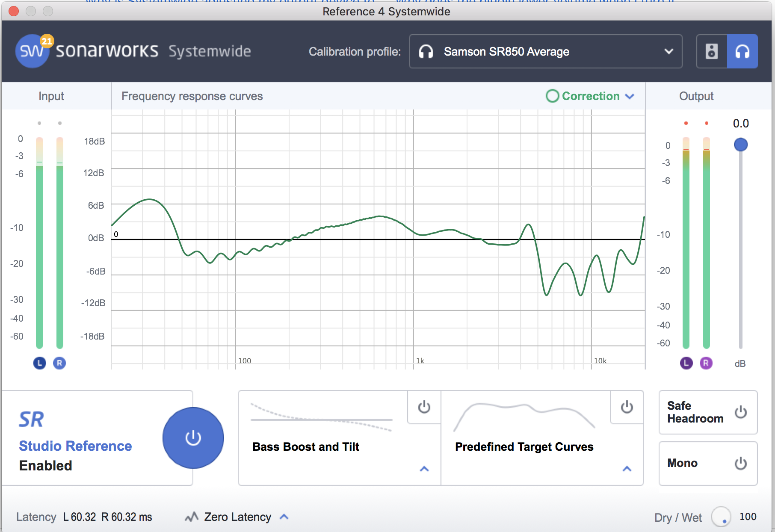This screenshot has height=532, width=775.
Task: Enable Predefined Target Curves power toggle
Action: (627, 407)
